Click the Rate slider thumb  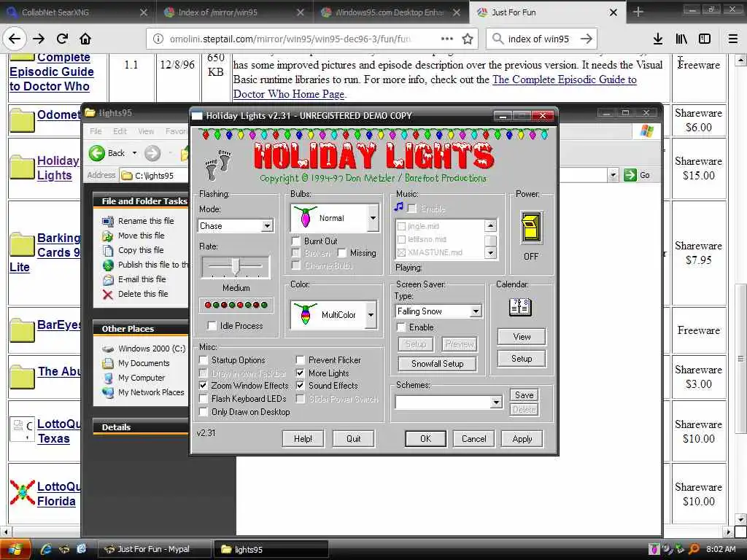(236, 267)
